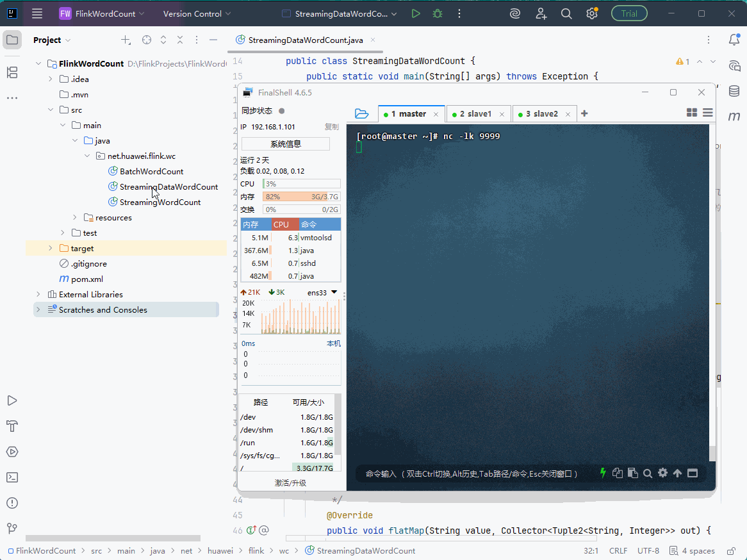Collapse the src folder node

click(x=51, y=110)
